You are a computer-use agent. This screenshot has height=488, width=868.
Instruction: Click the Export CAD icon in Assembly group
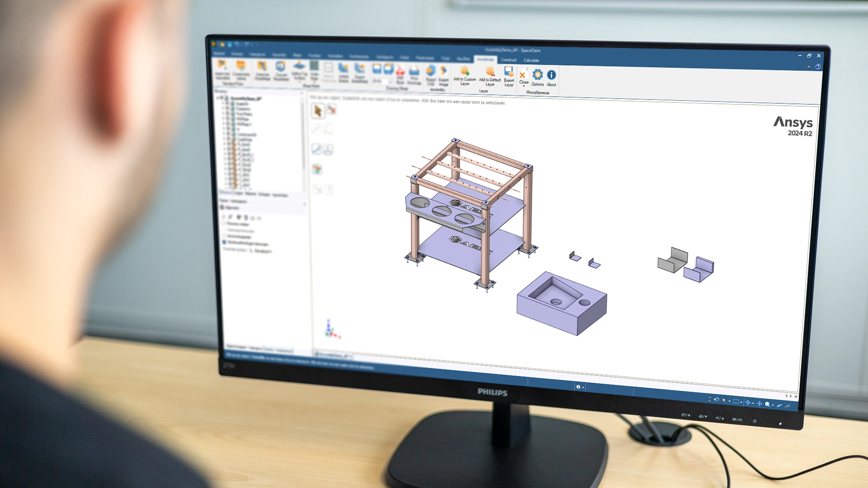tap(431, 71)
